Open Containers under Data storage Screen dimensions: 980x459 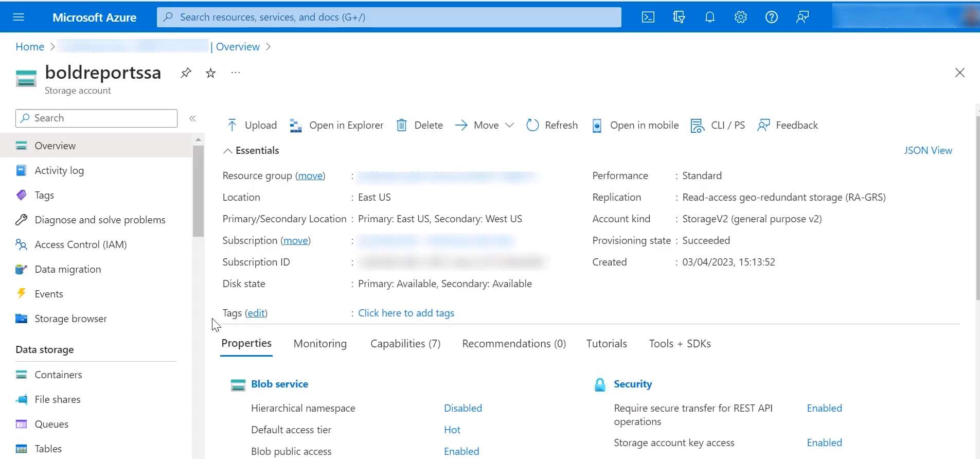click(x=58, y=375)
